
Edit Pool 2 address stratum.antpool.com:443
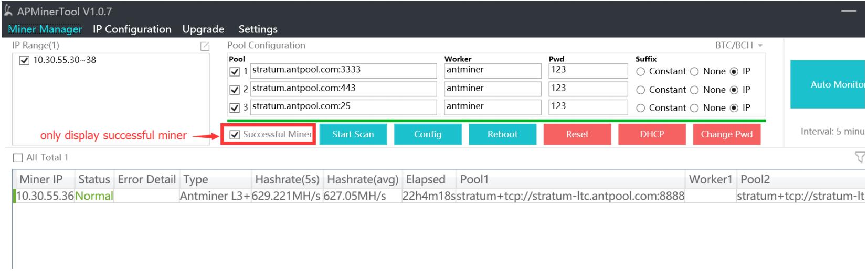(x=344, y=89)
